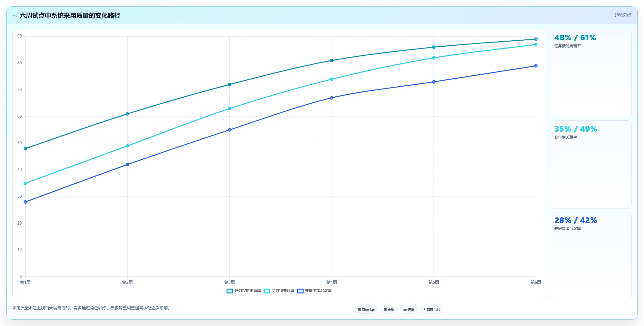This screenshot has height=326, width=644.
Task: Click the title 六周试点中系统采用质量的变化路径
Action: pos(70,15)
